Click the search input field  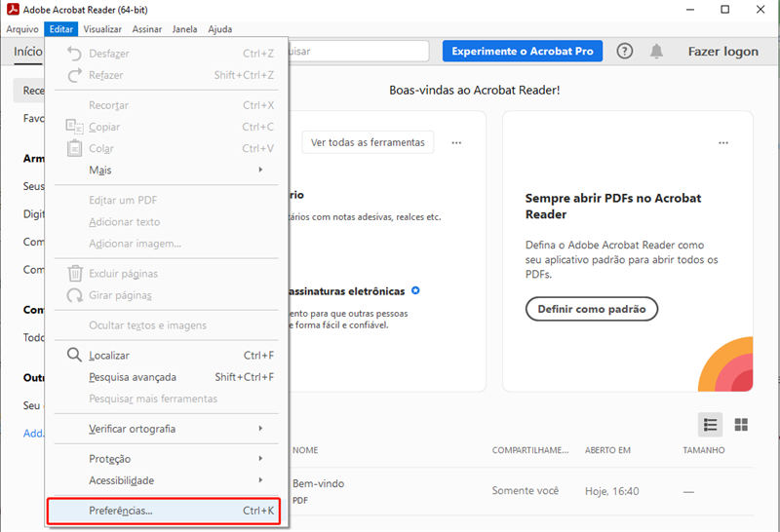point(358,51)
